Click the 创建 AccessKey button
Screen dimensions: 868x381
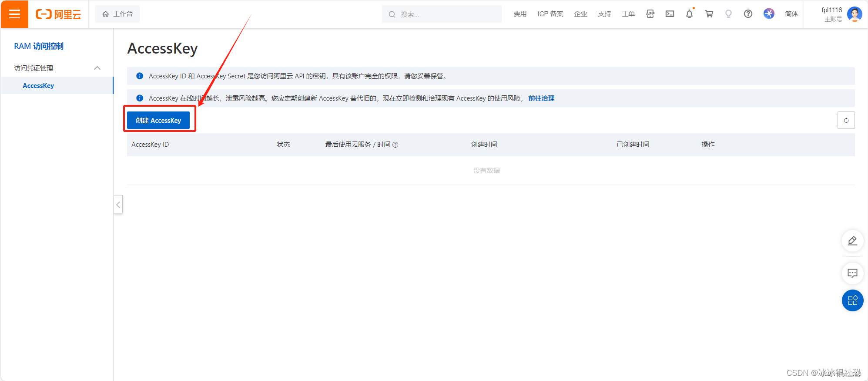point(158,120)
